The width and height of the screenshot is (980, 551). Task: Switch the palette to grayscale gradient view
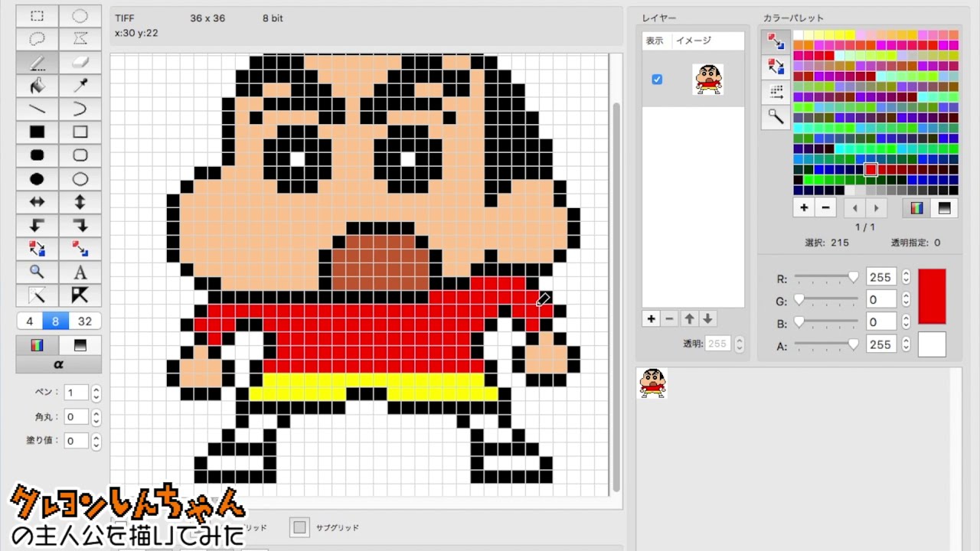pyautogui.click(x=943, y=207)
